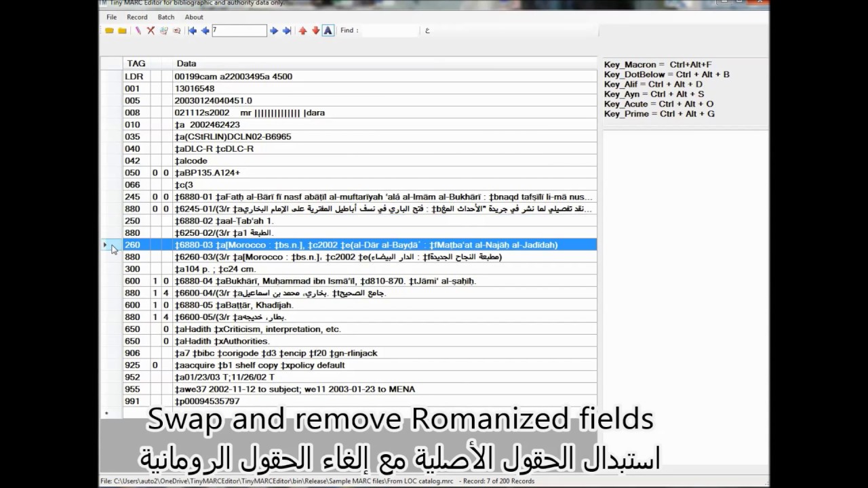Toggle the bold A font icon
868x488 pixels.
pyautogui.click(x=328, y=30)
